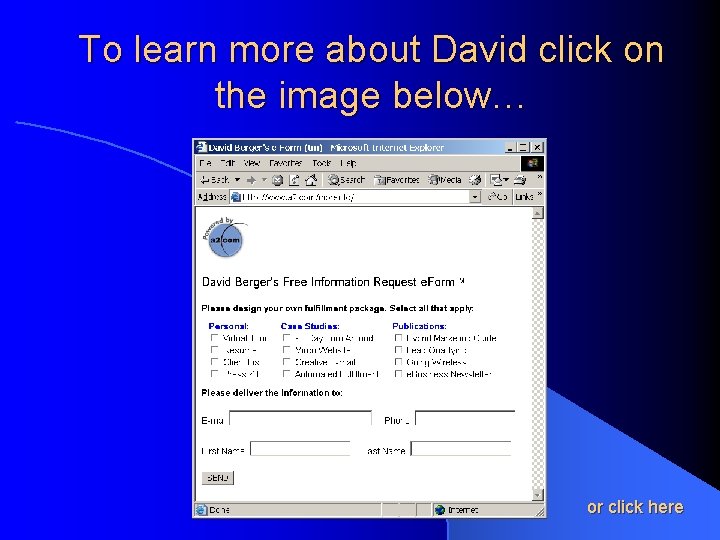Screen dimensions: 720x540
Task: Click the 'Publications:' column heading text
Action: 419,326
